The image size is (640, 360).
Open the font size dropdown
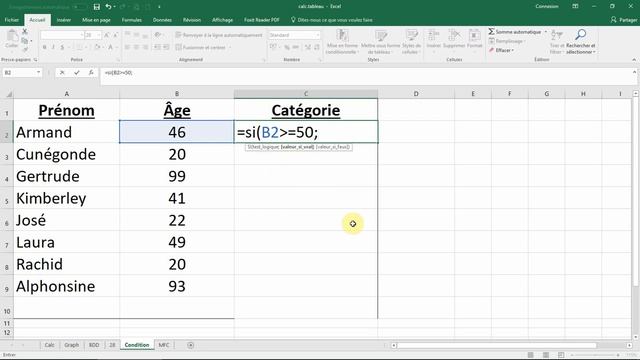(x=99, y=35)
